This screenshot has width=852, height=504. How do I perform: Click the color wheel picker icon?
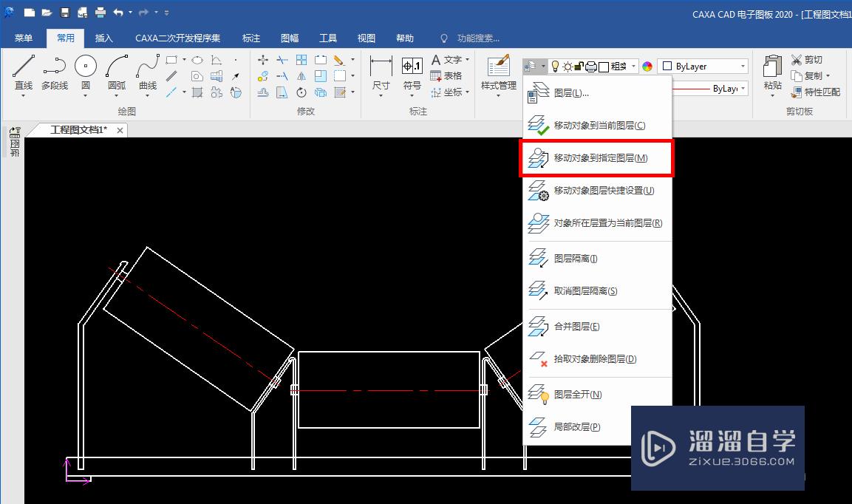(647, 67)
